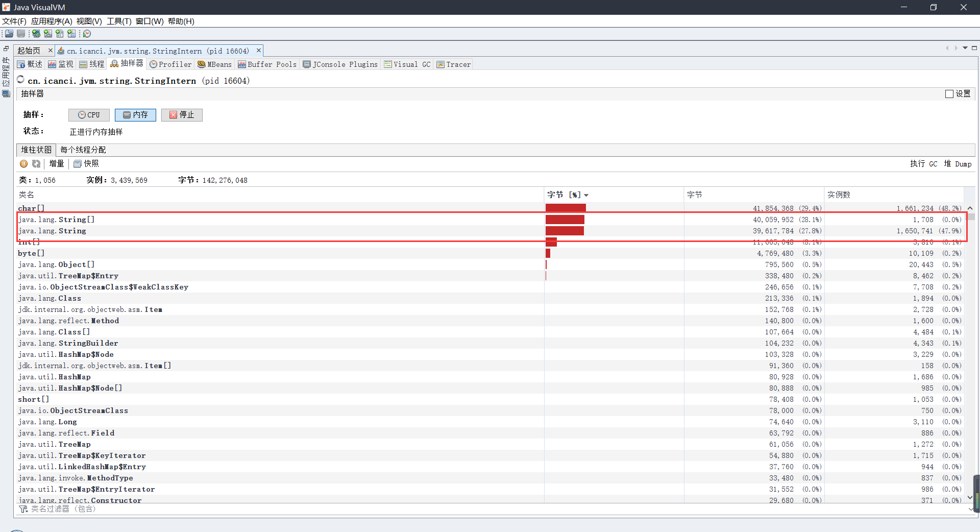The height and width of the screenshot is (532, 980).
Task: Toggle 增量 deltas mode
Action: [x=57, y=164]
